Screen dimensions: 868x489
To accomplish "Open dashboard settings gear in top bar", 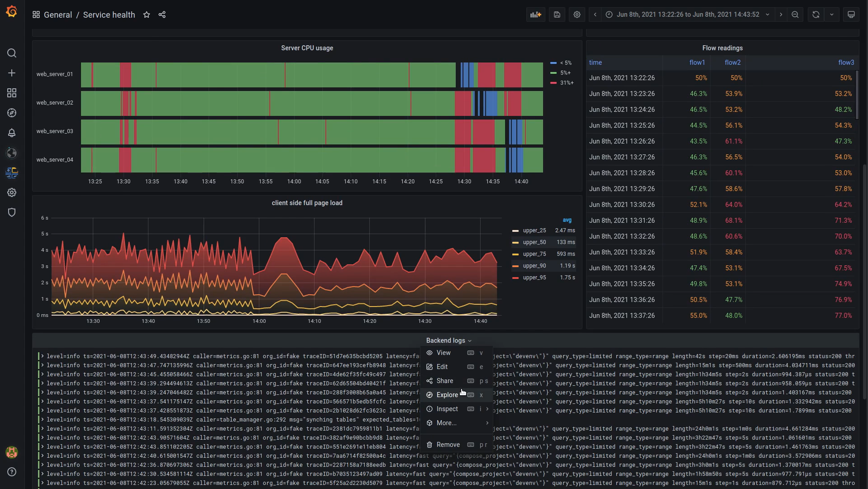I will click(577, 14).
